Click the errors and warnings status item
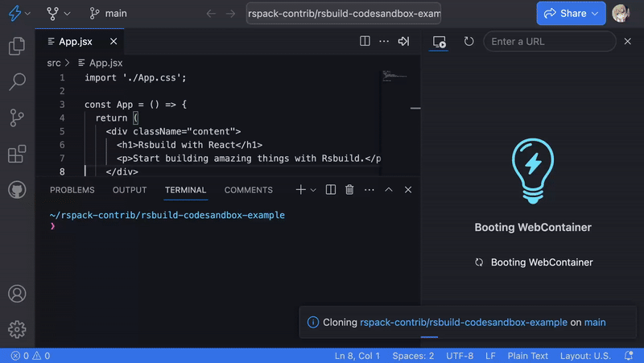This screenshot has width=644, height=363. pos(31,356)
